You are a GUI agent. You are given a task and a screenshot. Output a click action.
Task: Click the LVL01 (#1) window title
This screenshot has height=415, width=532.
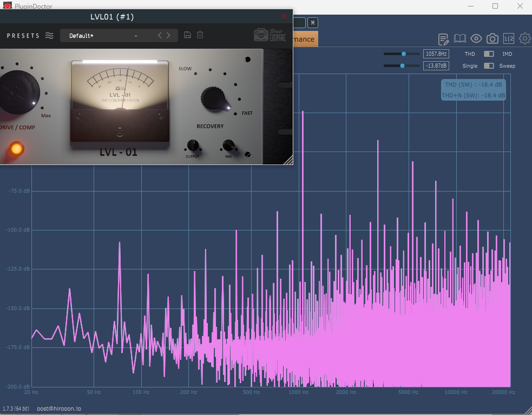click(112, 17)
